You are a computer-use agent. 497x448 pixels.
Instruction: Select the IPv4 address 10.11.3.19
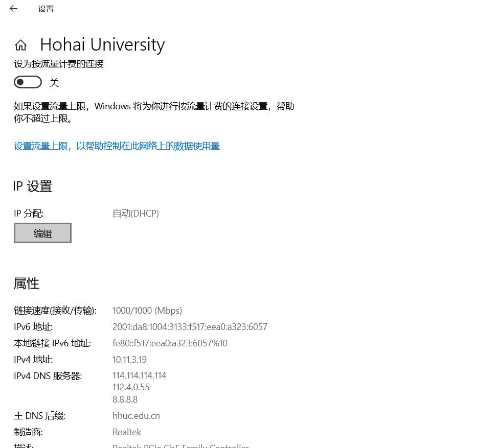[x=129, y=360]
